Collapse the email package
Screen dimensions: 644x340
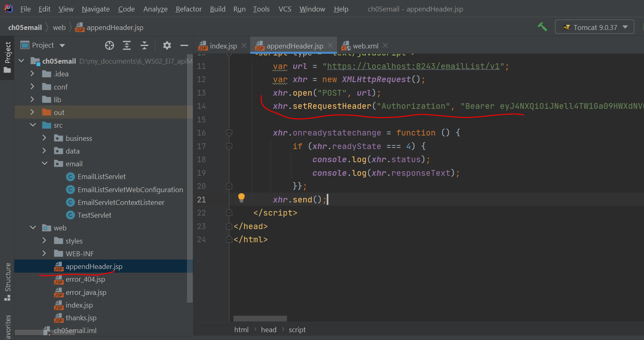coord(44,163)
